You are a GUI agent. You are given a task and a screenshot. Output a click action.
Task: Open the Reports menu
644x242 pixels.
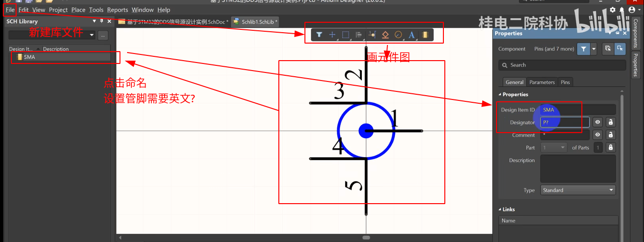point(118,9)
